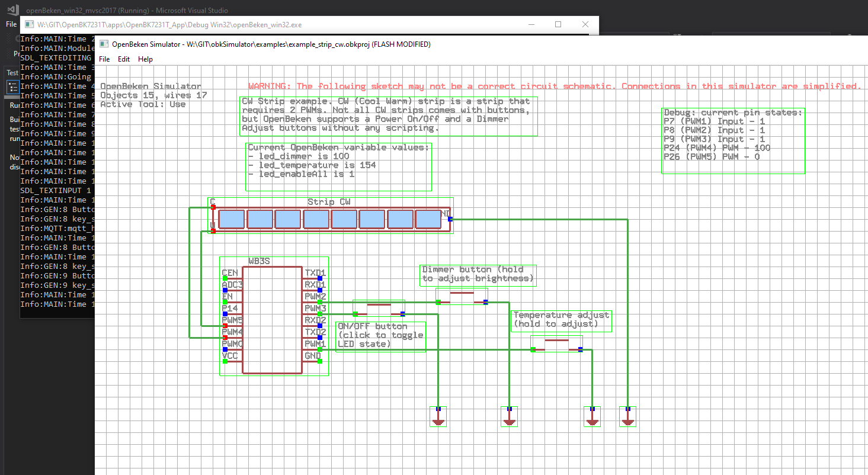Click 'SDL_TEXTEDITING' line in console window
Viewport: 868px width, 475px height.
coord(56,57)
